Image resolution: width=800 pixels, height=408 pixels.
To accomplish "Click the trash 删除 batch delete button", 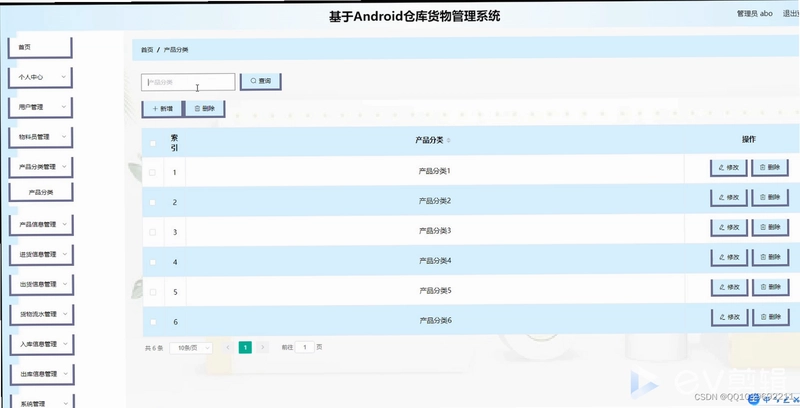I will (205, 109).
